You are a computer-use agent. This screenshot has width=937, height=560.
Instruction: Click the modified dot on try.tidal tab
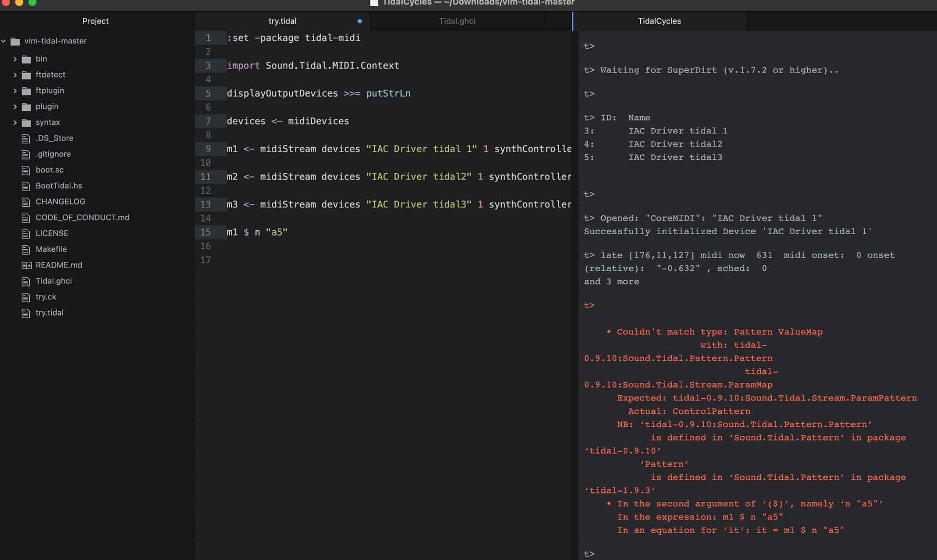click(360, 21)
